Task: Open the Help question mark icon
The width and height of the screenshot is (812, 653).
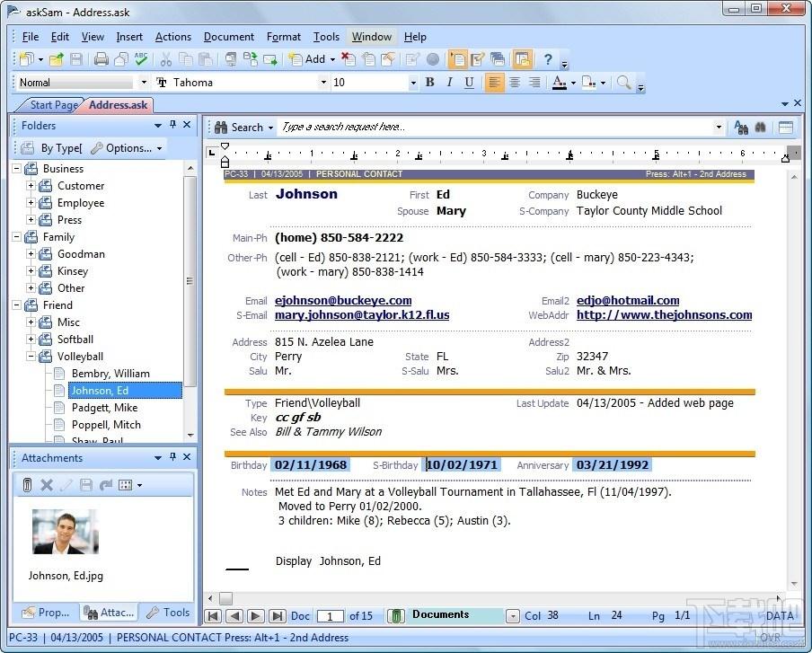Action: (x=548, y=60)
